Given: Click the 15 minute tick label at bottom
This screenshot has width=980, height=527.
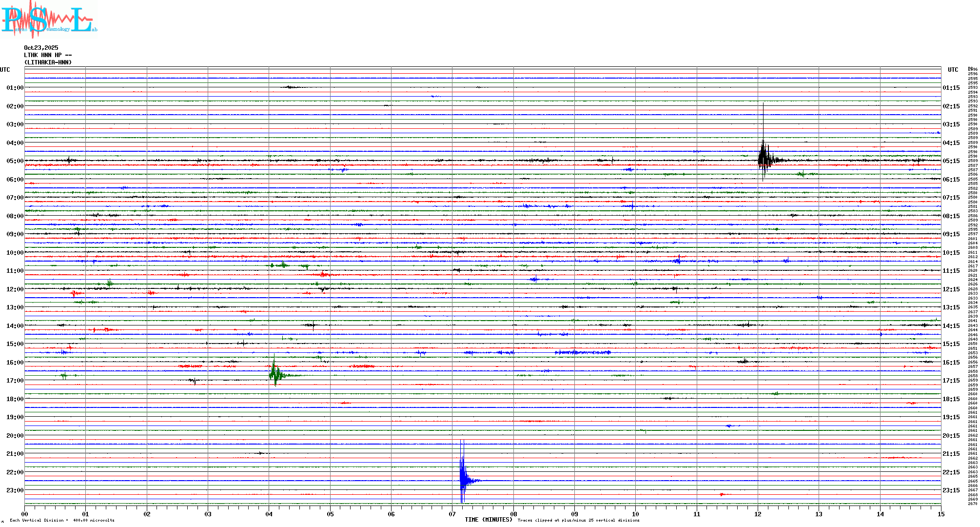Looking at the screenshot, I should (941, 514).
